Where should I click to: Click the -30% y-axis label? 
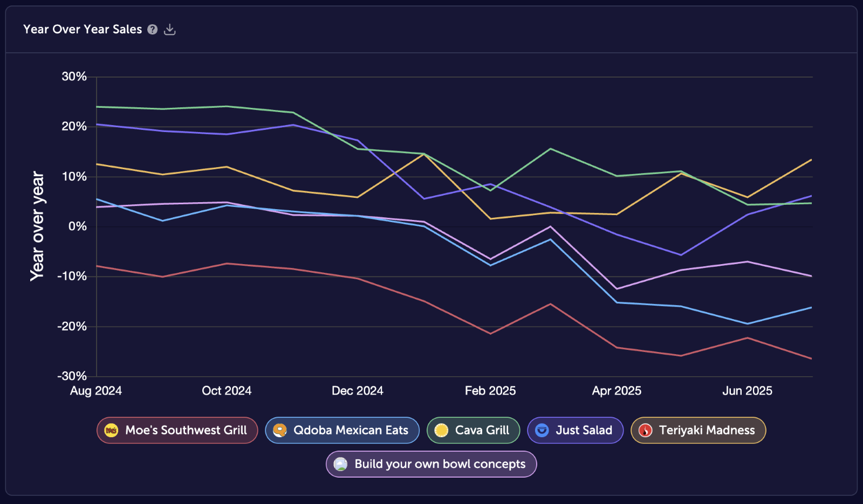(72, 376)
